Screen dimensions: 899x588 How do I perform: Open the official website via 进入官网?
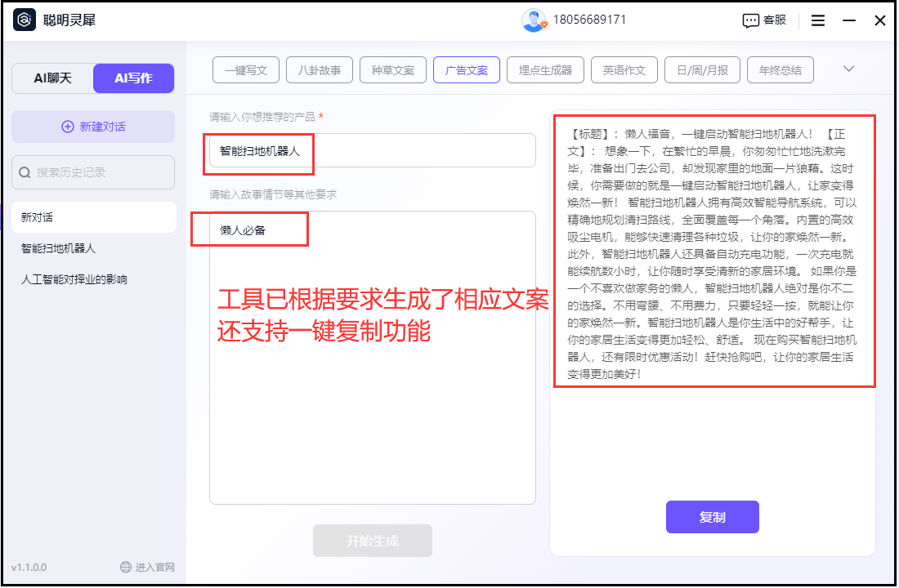pyautogui.click(x=150, y=567)
